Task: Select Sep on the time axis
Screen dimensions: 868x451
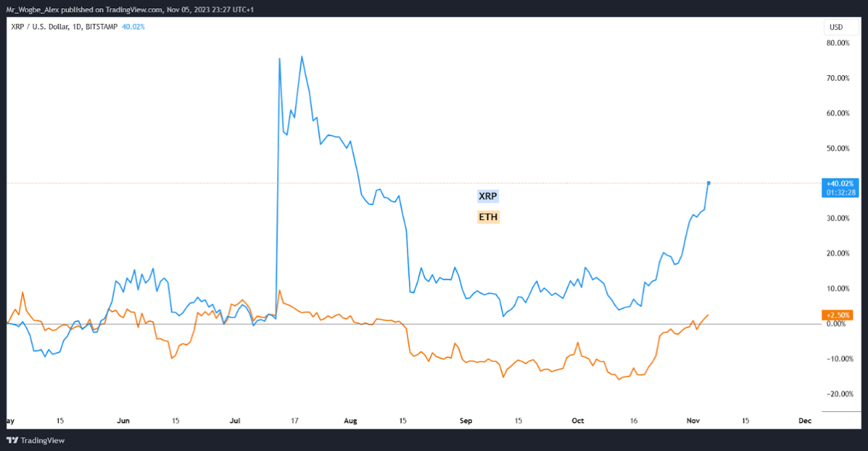Action: click(465, 421)
